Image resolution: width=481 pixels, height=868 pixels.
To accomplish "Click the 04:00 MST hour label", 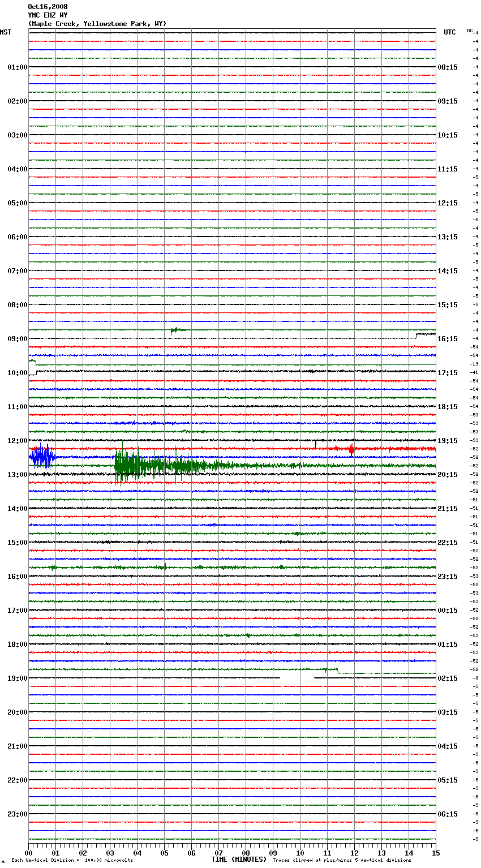I will pos(18,169).
